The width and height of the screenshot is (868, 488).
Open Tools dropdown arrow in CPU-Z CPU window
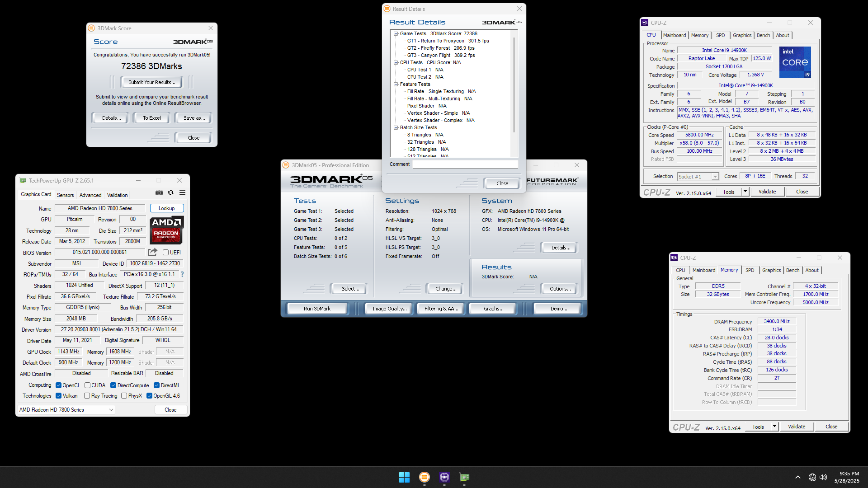pyautogui.click(x=745, y=192)
